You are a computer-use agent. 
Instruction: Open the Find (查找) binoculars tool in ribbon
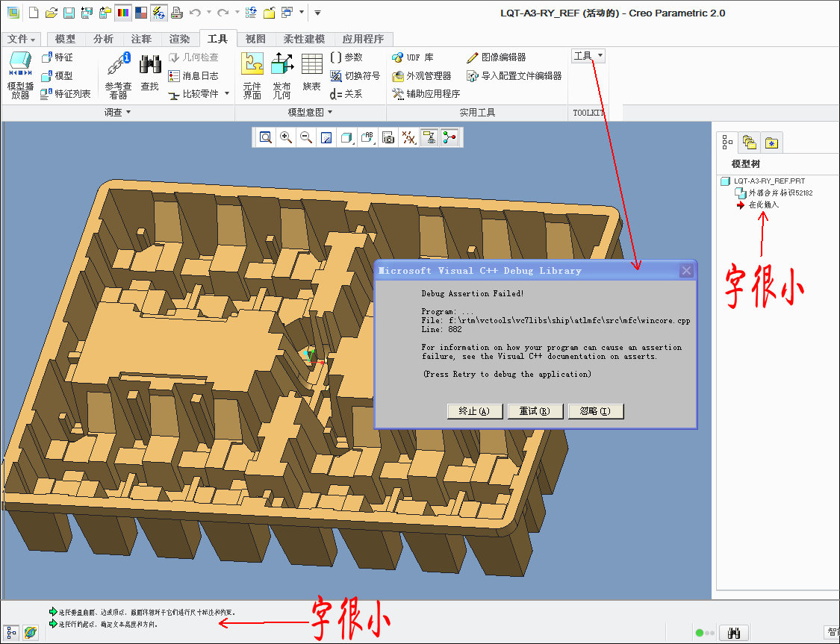(x=150, y=73)
